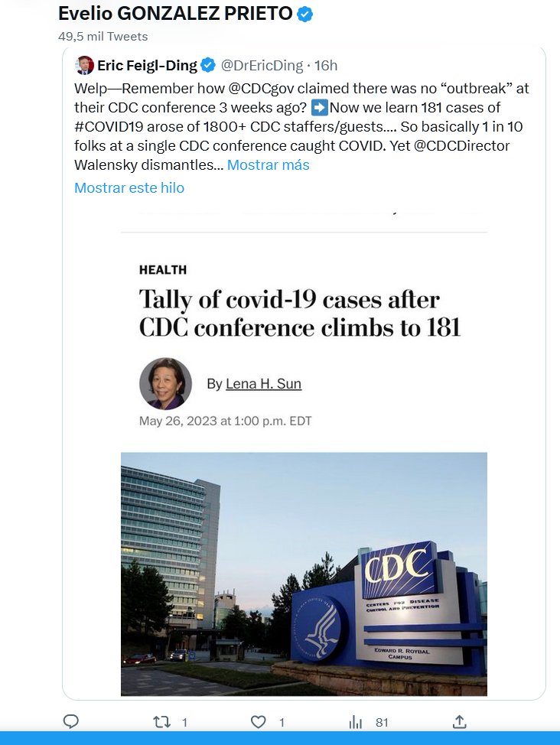Viewport: 560px width, 745px height.
Task: Open the Lena H. Sun author link
Action: click(263, 383)
